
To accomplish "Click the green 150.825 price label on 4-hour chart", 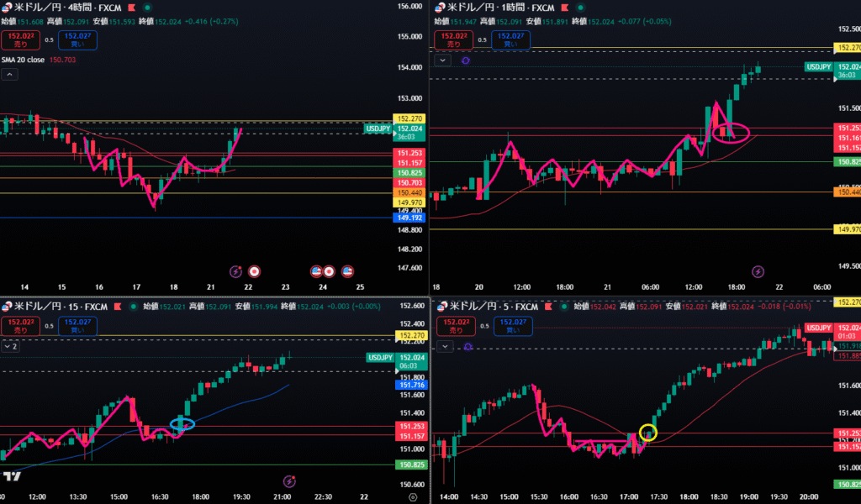I will (x=409, y=172).
